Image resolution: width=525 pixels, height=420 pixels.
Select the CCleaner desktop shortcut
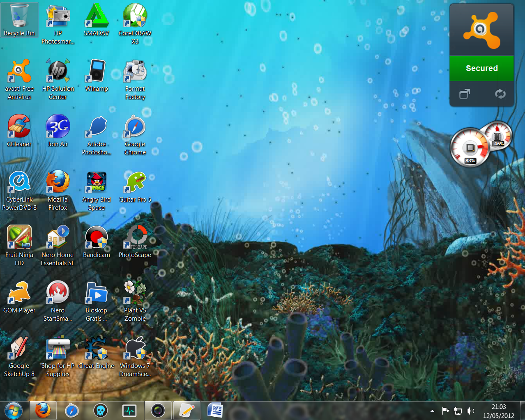coord(19,131)
